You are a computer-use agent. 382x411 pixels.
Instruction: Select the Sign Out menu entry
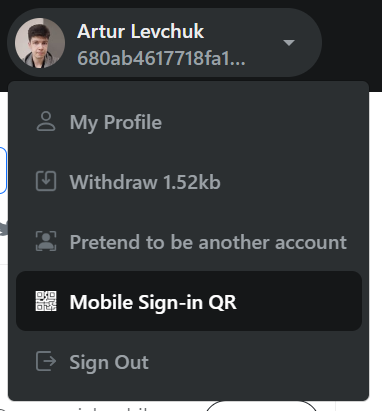(189, 362)
